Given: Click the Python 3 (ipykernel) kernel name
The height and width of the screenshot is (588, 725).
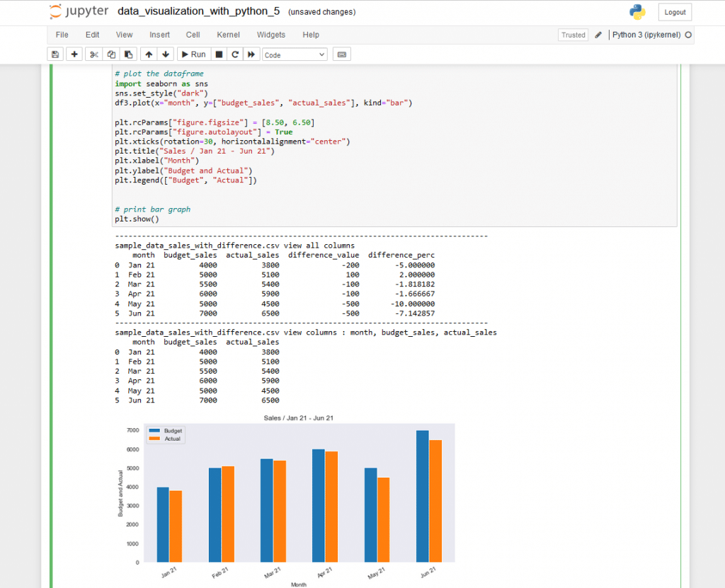Looking at the screenshot, I should 646,35.
